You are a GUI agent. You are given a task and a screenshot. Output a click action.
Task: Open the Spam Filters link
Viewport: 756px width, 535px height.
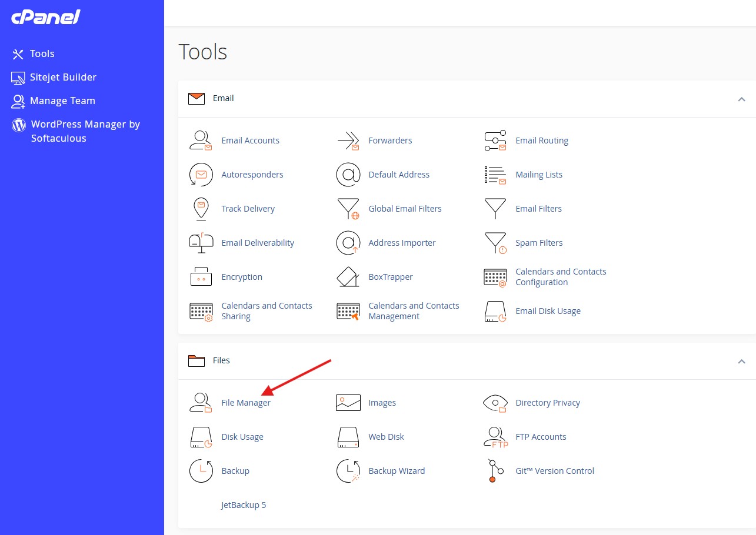(x=539, y=243)
